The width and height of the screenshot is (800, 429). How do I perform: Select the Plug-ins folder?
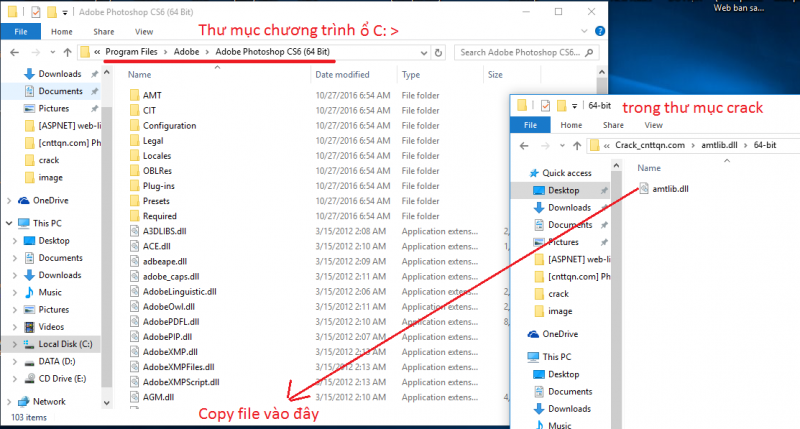pos(159,186)
